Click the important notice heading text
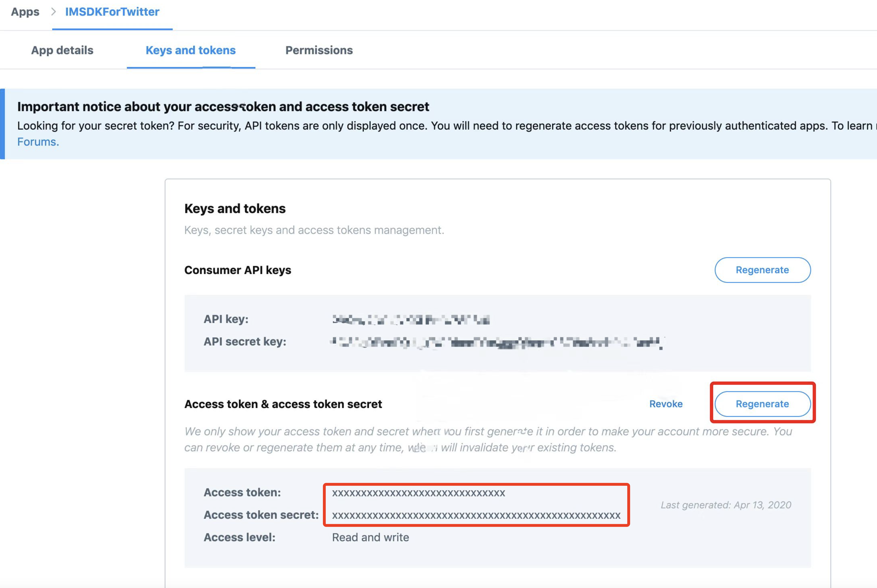The image size is (877, 588). click(223, 107)
